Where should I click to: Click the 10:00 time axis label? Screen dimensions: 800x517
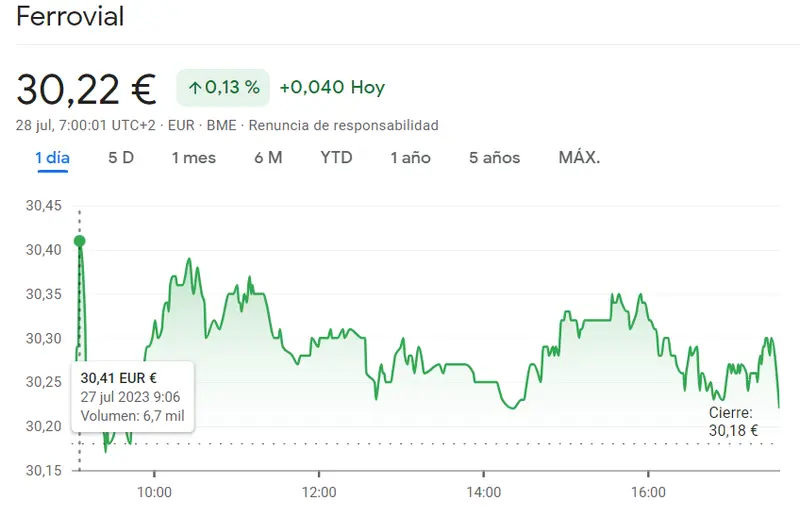click(x=154, y=492)
